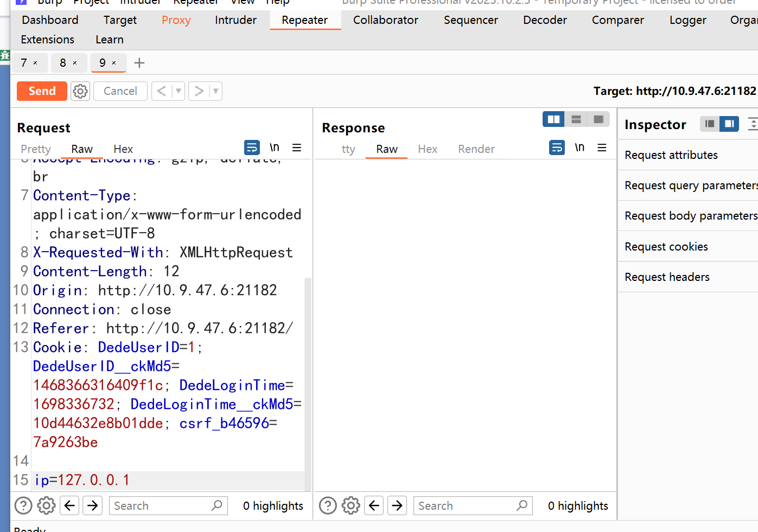Add a new Repeater tab
Viewport: 758px width, 532px height.
click(x=139, y=63)
